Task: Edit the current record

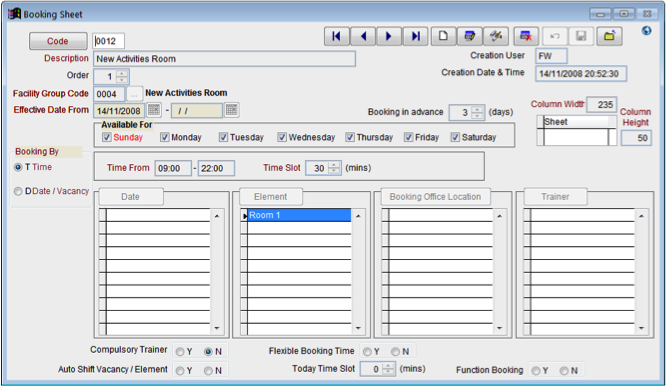Action: pyautogui.click(x=470, y=37)
